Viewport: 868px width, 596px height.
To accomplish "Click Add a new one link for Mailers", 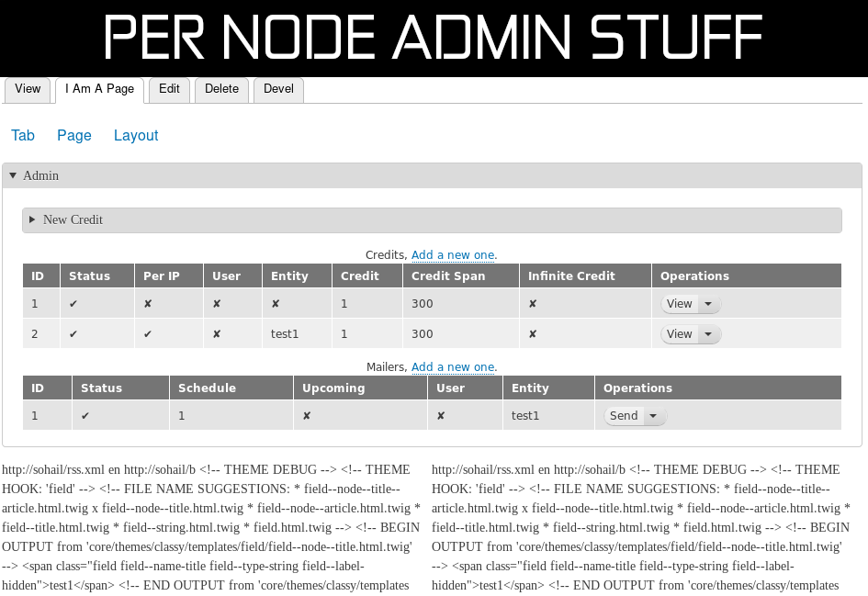I will coord(453,367).
